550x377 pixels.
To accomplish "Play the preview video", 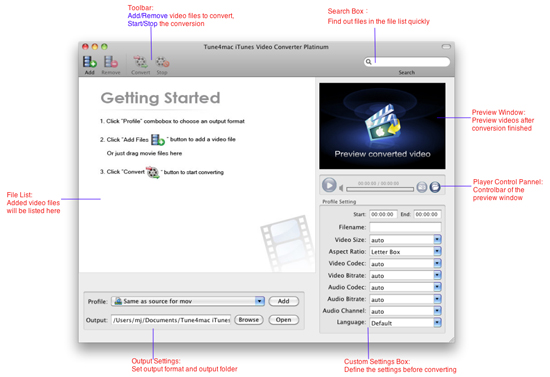I will (329, 185).
